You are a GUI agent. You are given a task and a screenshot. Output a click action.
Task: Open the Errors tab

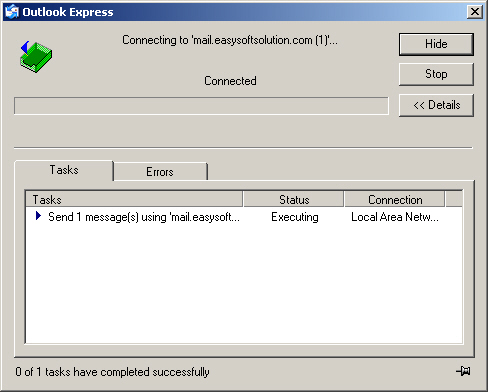point(160,172)
